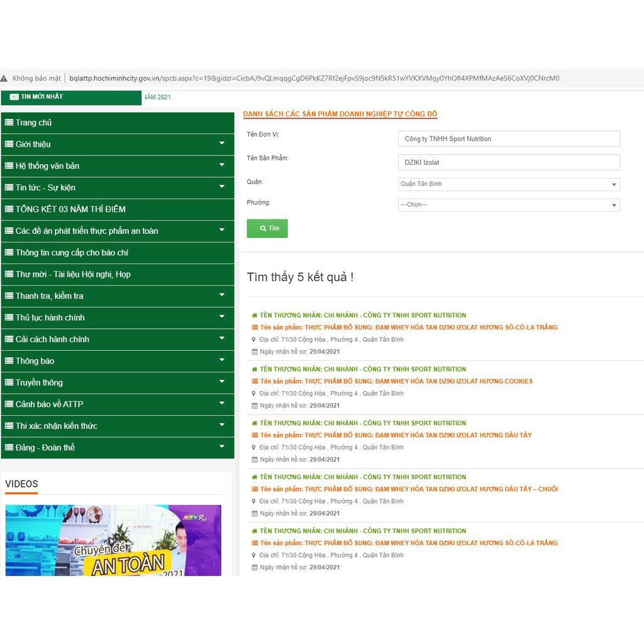
Task: Click the list icon beside Trang chủ
Action: pos(9,123)
